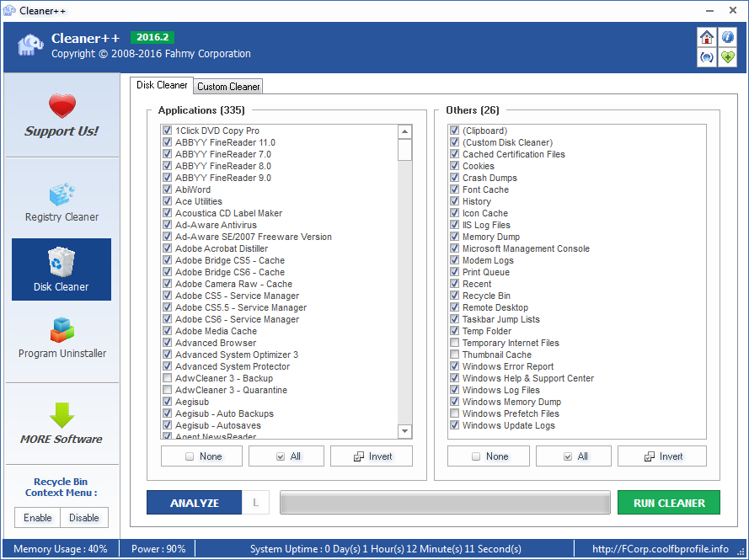
Task: Click Invert under Applications list
Action: pyautogui.click(x=372, y=456)
